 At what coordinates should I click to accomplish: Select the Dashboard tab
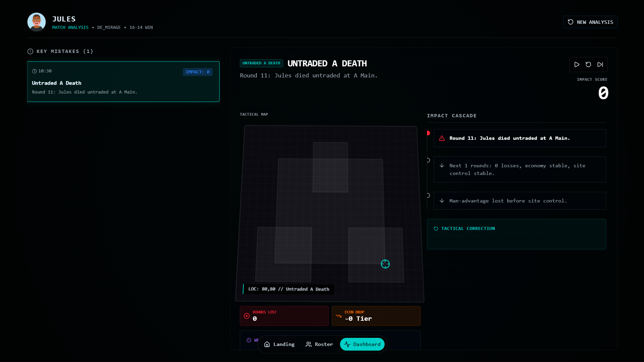pyautogui.click(x=362, y=344)
